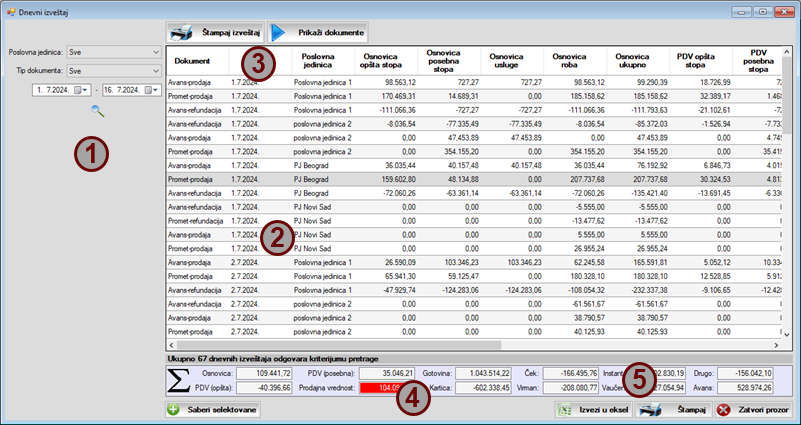The image size is (801, 425).
Task: Click the bottom Štampaj button
Action: [x=674, y=410]
